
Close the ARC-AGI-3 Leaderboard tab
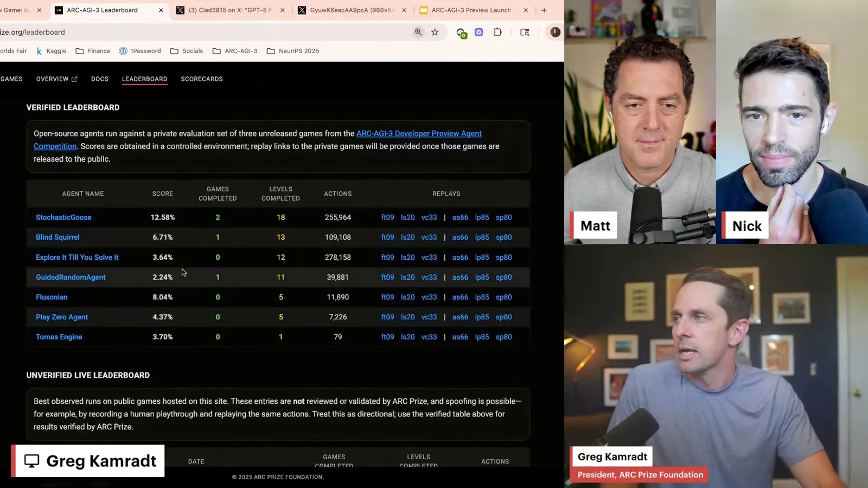161,10
